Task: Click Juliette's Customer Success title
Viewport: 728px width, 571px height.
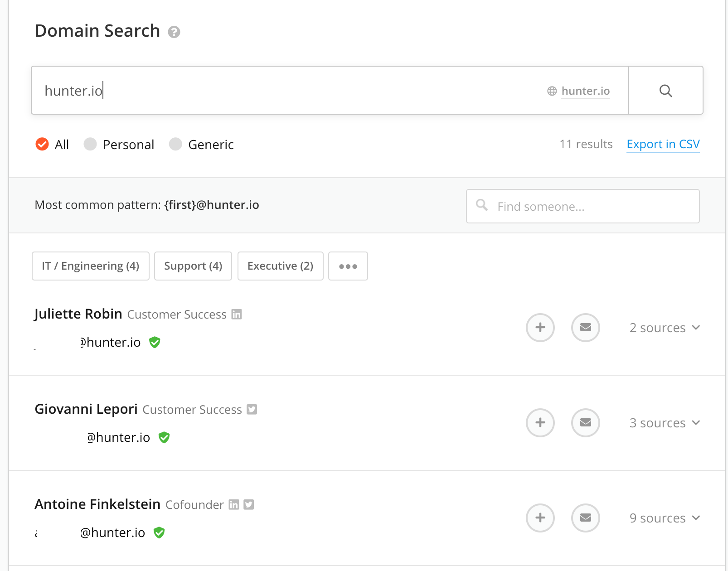Action: pos(177,315)
